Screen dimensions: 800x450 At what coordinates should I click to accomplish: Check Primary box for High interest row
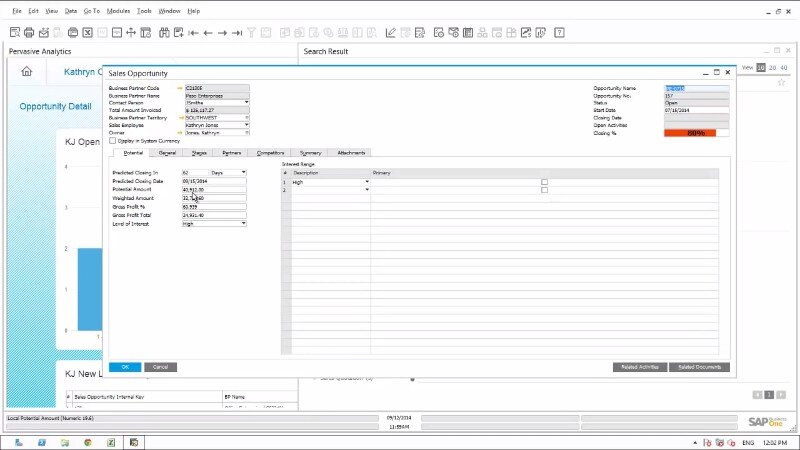tap(545, 182)
